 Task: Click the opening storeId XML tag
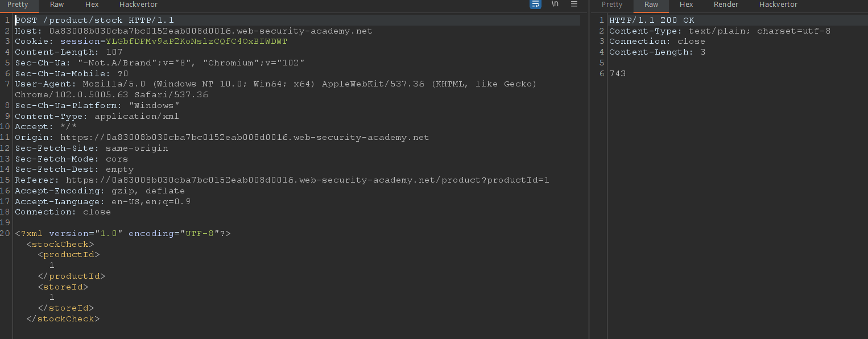point(63,287)
